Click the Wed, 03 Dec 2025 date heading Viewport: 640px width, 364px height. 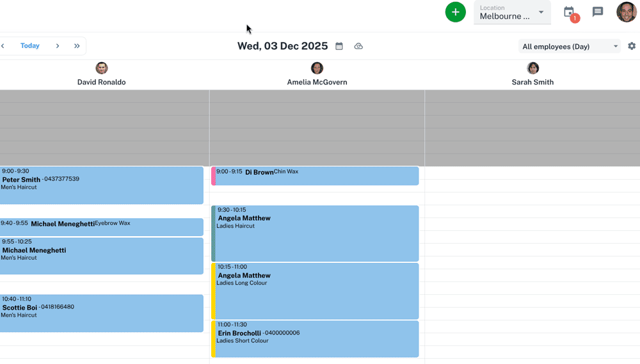tap(282, 46)
